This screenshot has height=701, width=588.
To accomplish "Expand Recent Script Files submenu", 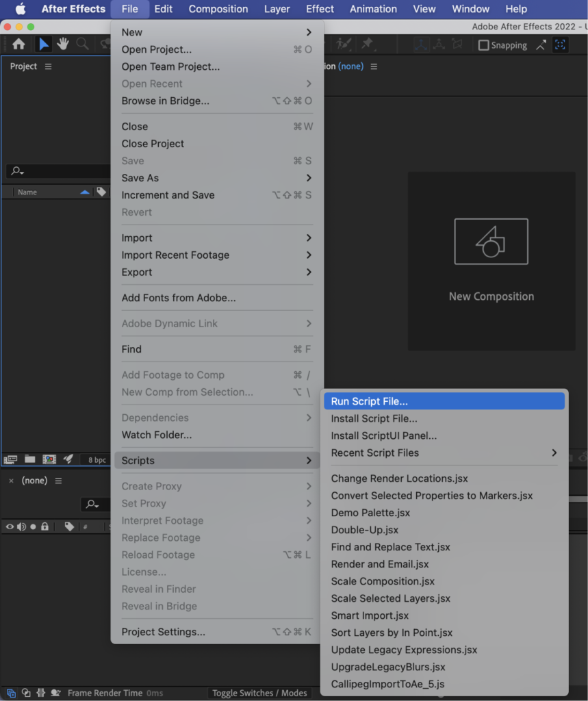I will click(x=444, y=453).
